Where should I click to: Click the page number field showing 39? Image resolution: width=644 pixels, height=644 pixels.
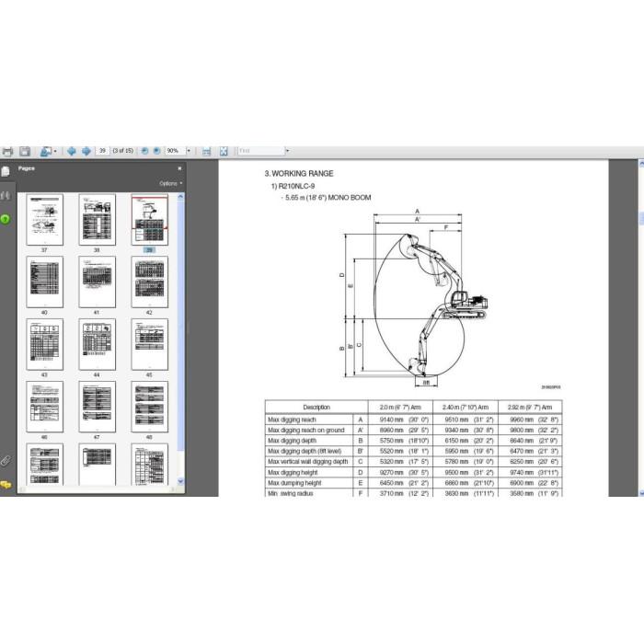pos(102,151)
